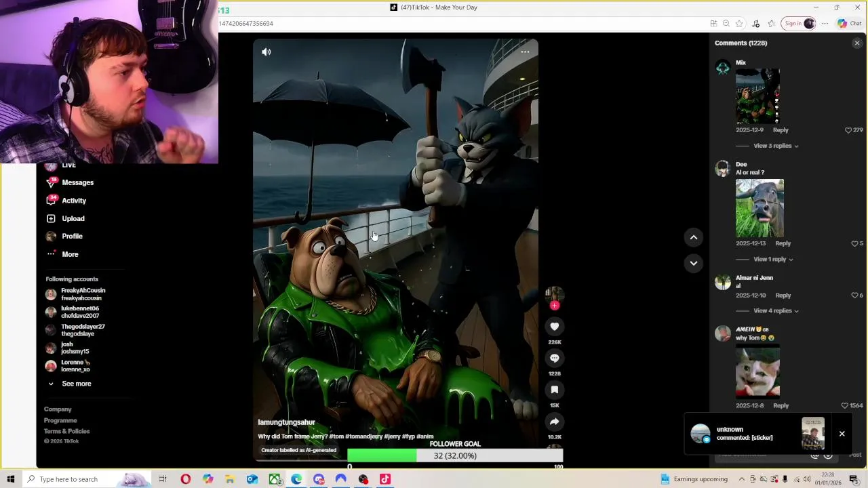Open Task View on the taskbar
Screen dimensions: 868x488
(163, 479)
